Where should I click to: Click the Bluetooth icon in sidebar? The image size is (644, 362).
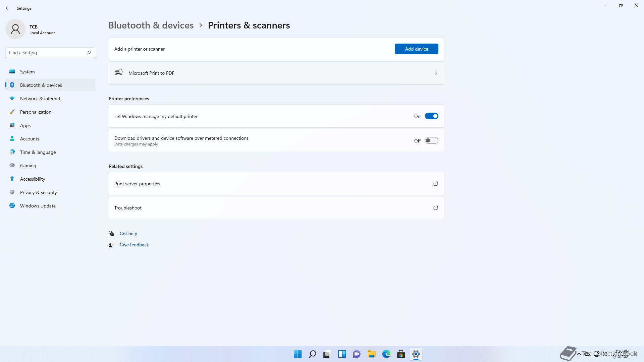[12, 85]
